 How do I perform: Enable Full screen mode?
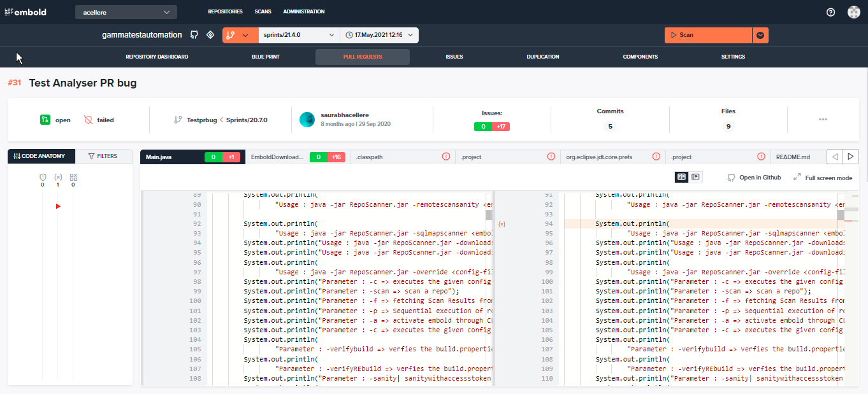point(823,178)
